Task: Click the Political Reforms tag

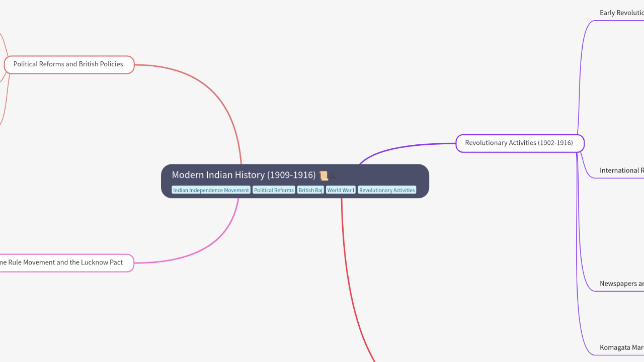Action: [x=274, y=190]
